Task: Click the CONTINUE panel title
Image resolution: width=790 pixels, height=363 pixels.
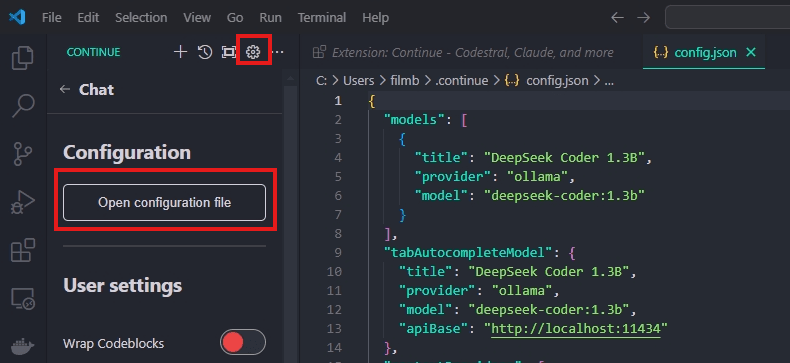Action: click(93, 52)
